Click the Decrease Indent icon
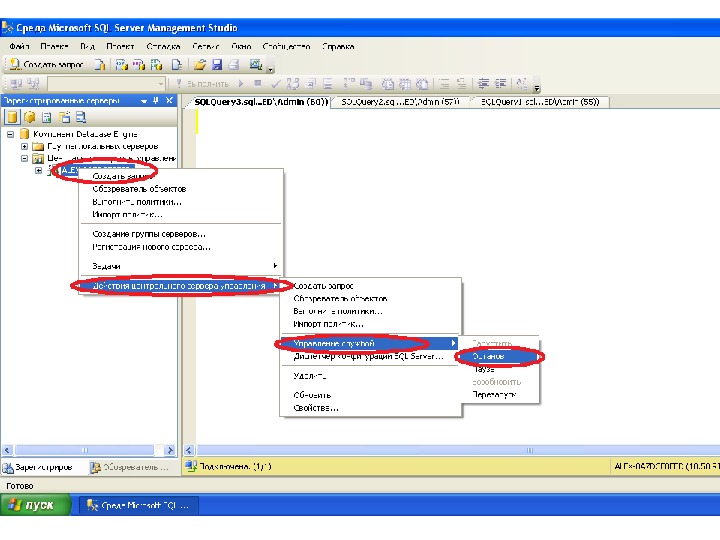The image size is (720, 540). click(x=483, y=84)
